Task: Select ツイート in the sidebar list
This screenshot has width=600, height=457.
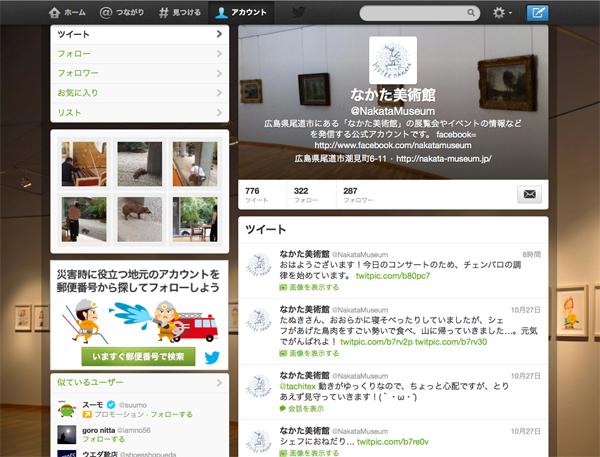Action: (140, 34)
